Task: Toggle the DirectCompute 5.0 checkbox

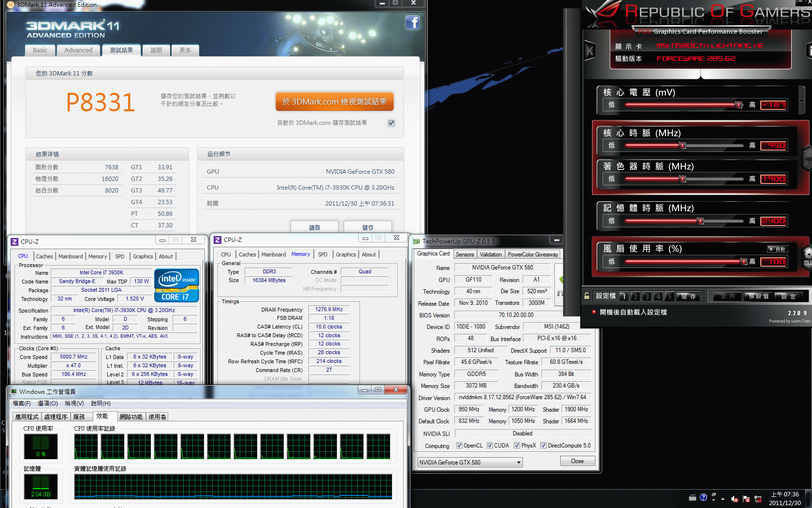Action: (543, 446)
